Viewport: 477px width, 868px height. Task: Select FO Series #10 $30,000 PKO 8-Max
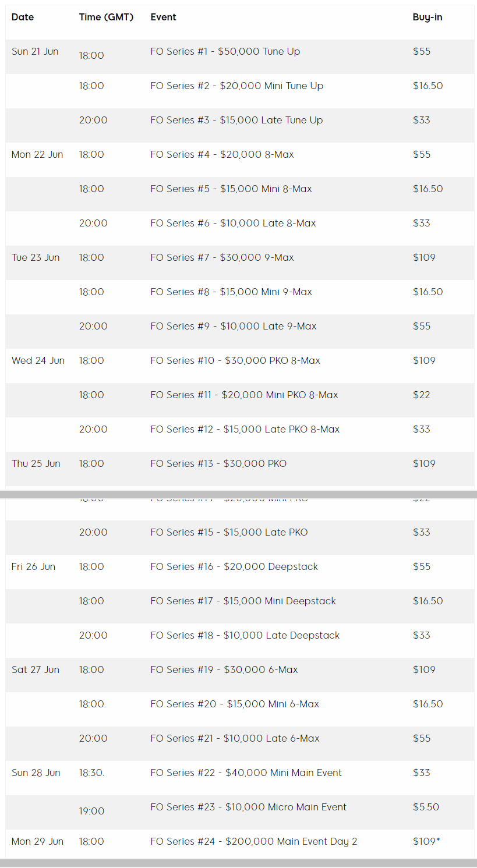click(x=235, y=361)
